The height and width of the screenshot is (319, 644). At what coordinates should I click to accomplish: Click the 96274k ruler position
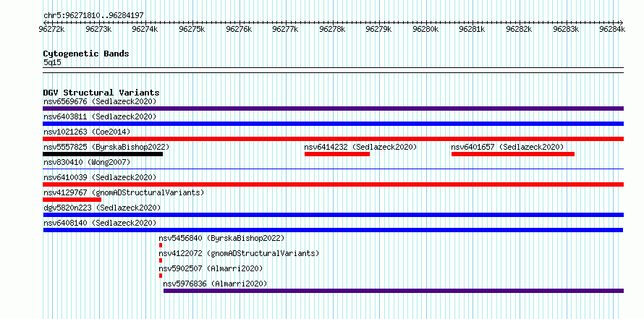tap(145, 29)
